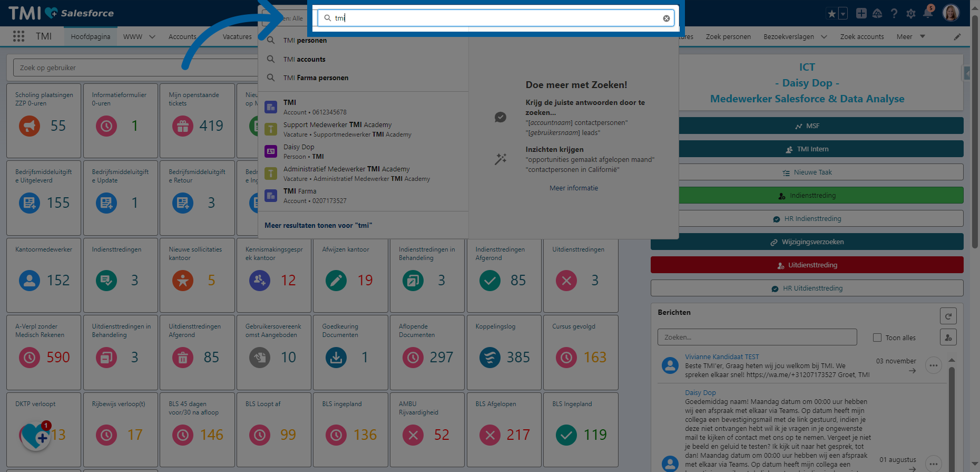The image size is (980, 472).
Task: Open the Zoek accounts tab
Action: pos(862,36)
